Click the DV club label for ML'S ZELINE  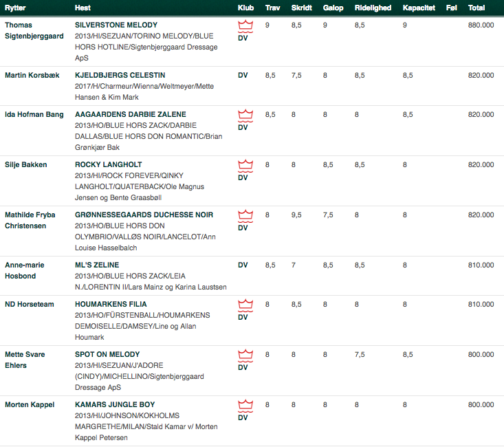click(243, 265)
